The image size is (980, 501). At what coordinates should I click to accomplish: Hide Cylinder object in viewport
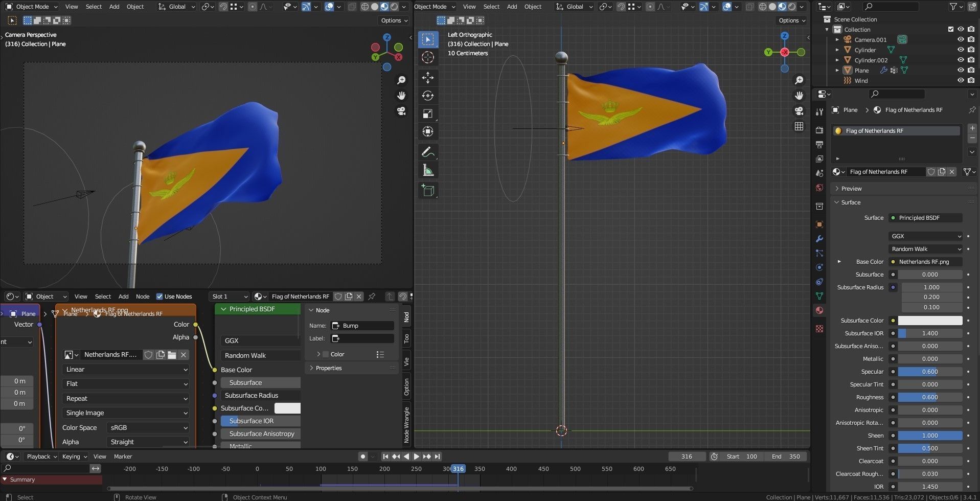[x=961, y=50]
